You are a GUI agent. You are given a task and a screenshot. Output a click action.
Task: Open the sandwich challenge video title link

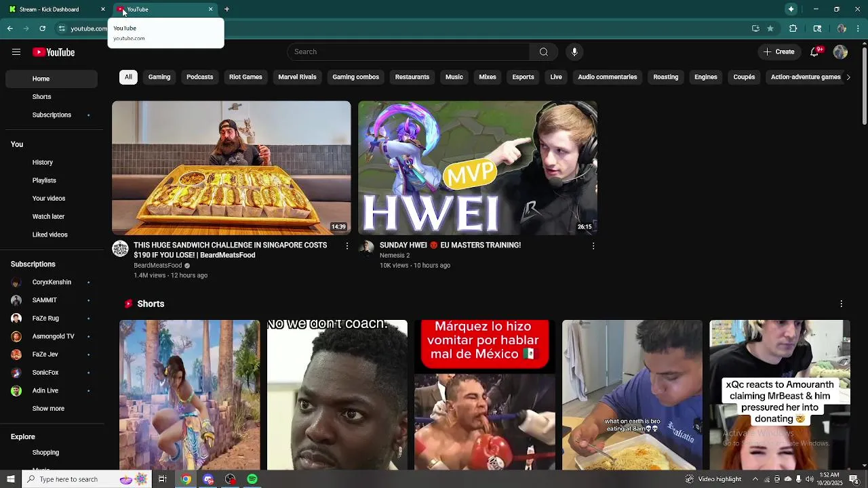(x=231, y=250)
